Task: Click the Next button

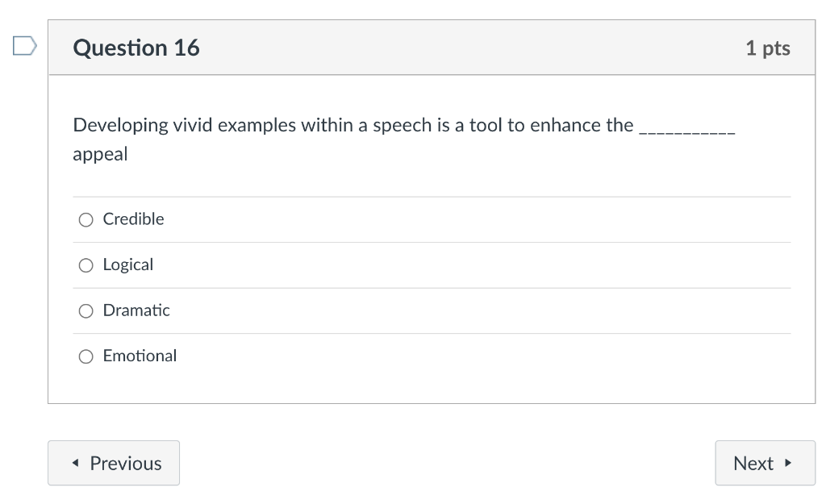Action: tap(765, 463)
